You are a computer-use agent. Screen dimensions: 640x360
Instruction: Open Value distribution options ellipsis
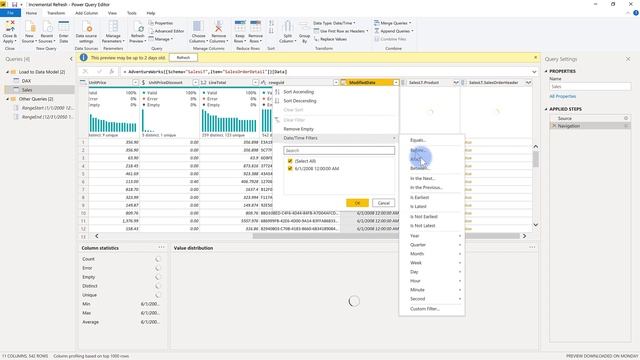(532, 247)
